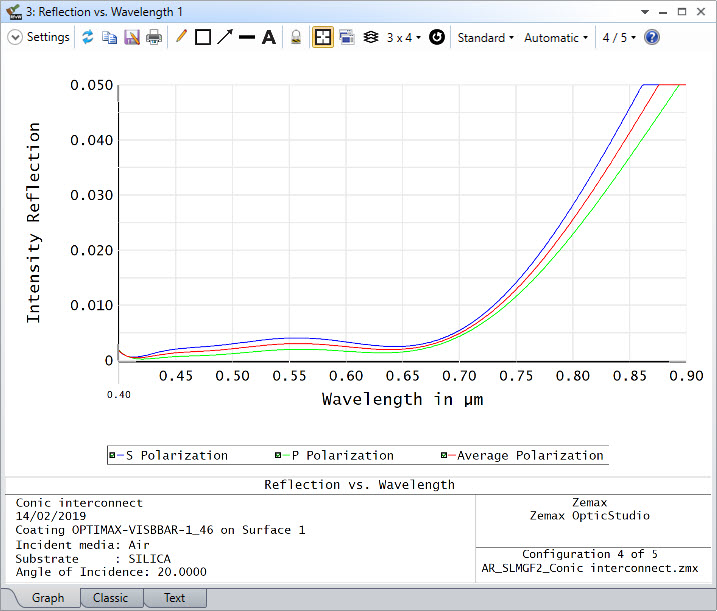The height and width of the screenshot is (611, 717).
Task: Switch to the Text tab
Action: 174,598
